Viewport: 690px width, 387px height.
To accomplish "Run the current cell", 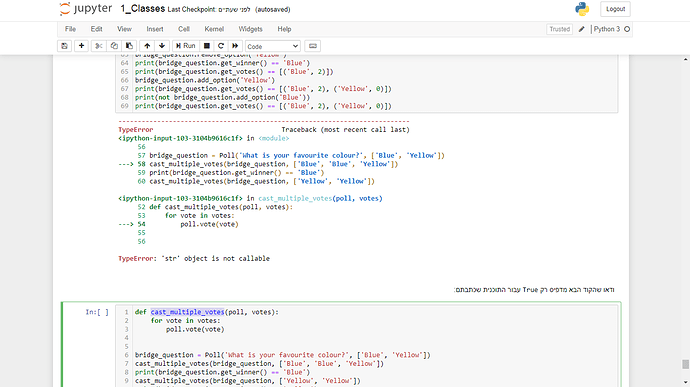I will [185, 46].
